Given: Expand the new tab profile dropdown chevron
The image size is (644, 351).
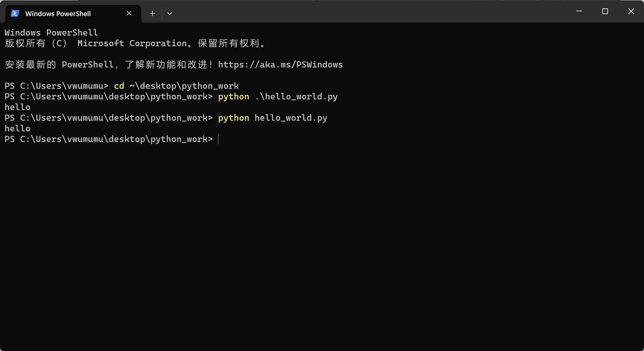Looking at the screenshot, I should [169, 14].
